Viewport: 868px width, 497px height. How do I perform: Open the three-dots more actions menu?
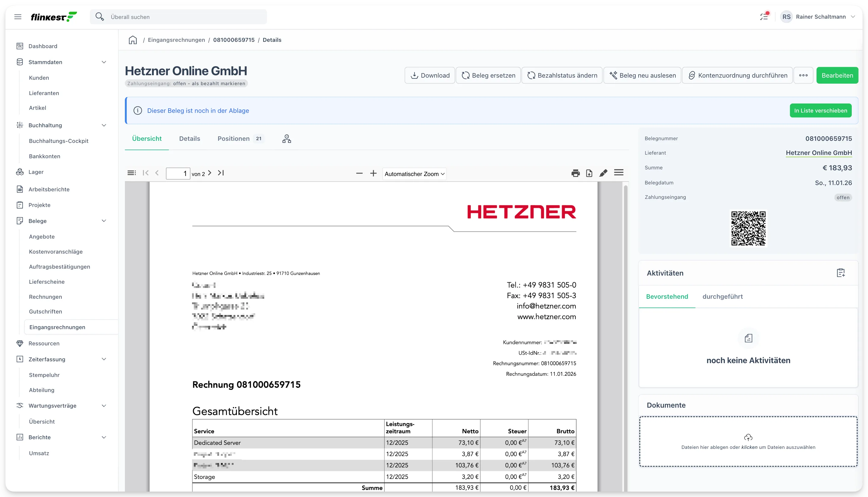pos(803,76)
